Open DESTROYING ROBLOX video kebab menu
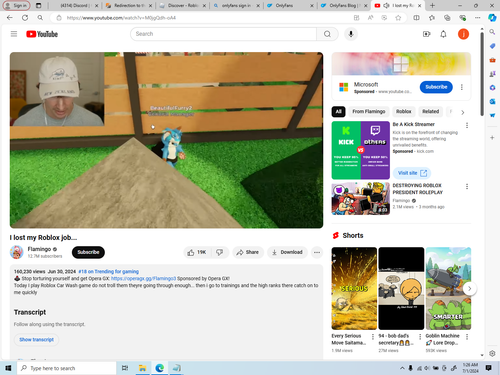The image size is (500, 375). [x=467, y=186]
